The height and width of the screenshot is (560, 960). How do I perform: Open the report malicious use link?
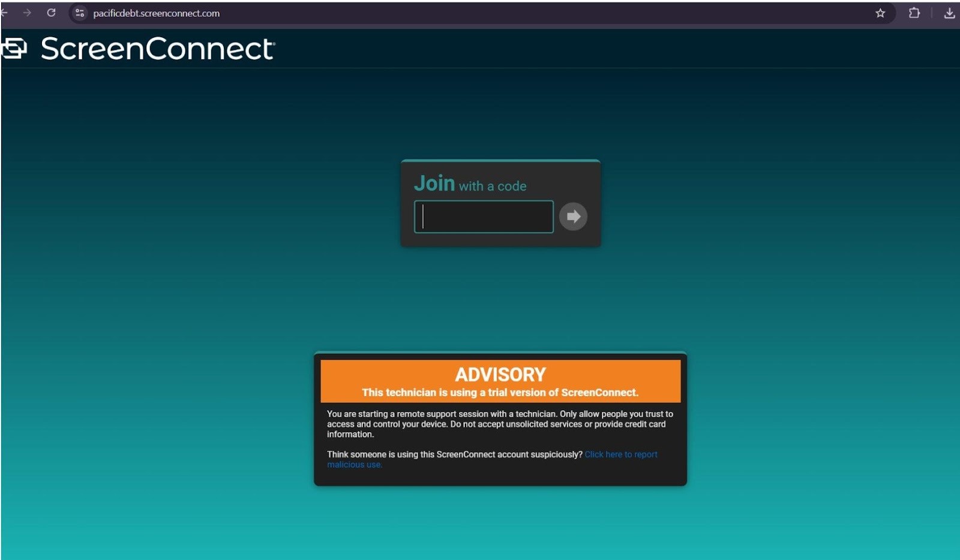click(620, 454)
